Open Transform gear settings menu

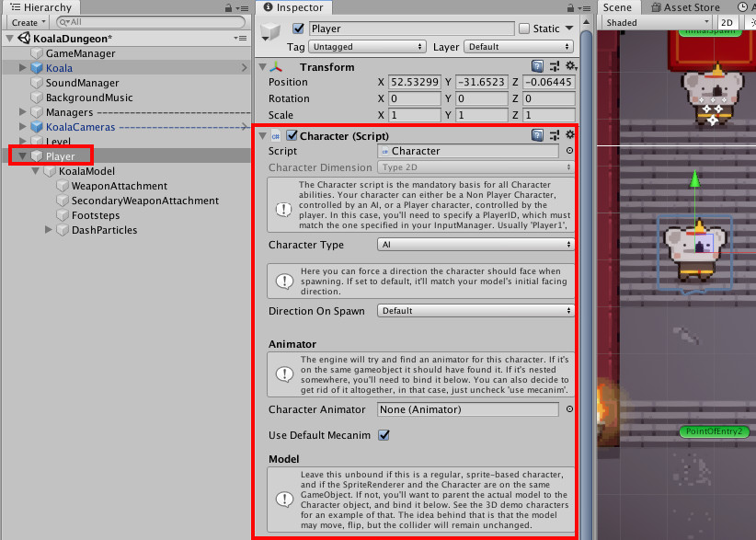570,66
